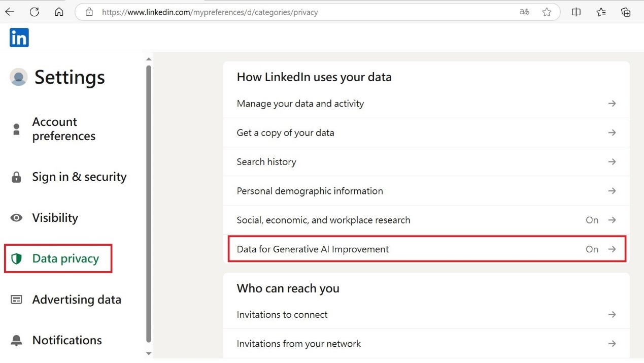Click arrow for Personal demographic information
This screenshot has width=644, height=363.
click(612, 191)
